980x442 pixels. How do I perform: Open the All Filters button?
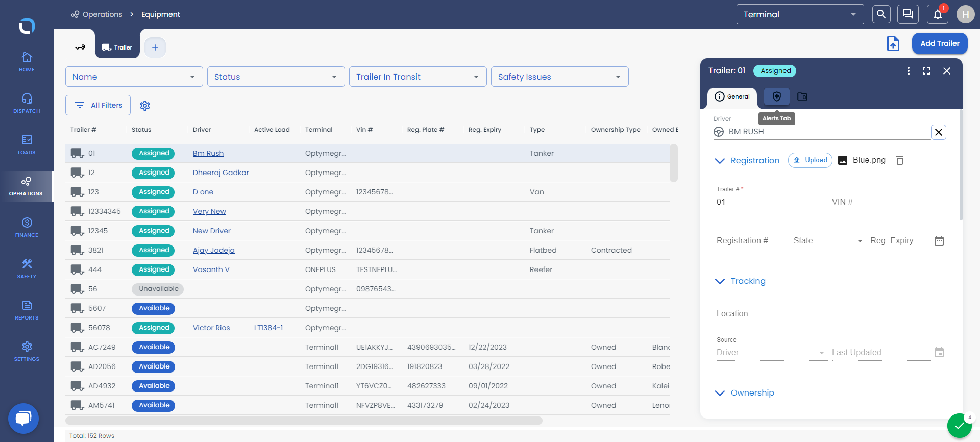(98, 105)
